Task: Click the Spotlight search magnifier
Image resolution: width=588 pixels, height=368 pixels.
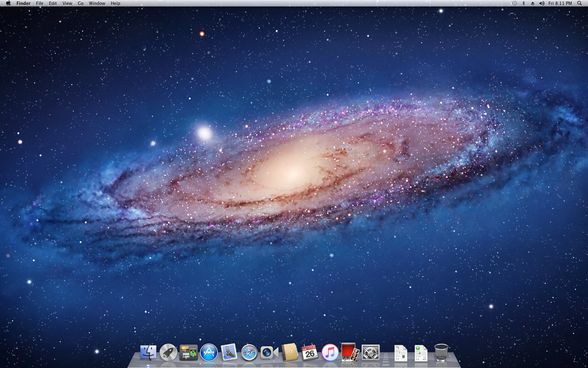Action: click(579, 3)
